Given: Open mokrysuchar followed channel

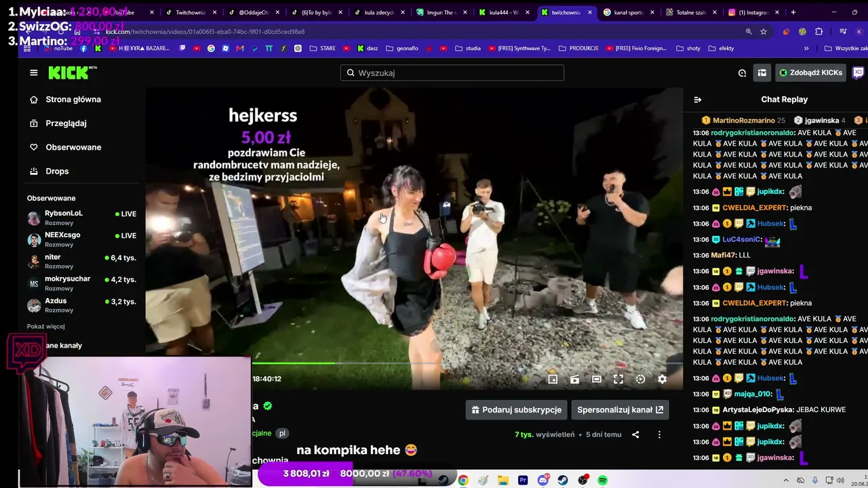Looking at the screenshot, I should coord(82,283).
